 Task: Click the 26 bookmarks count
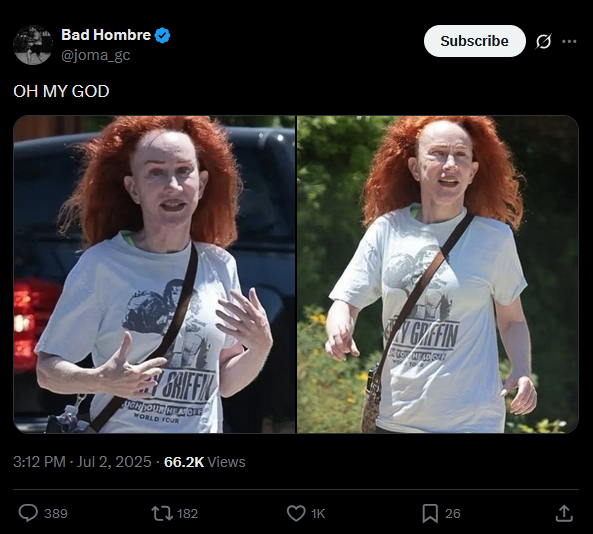452,514
